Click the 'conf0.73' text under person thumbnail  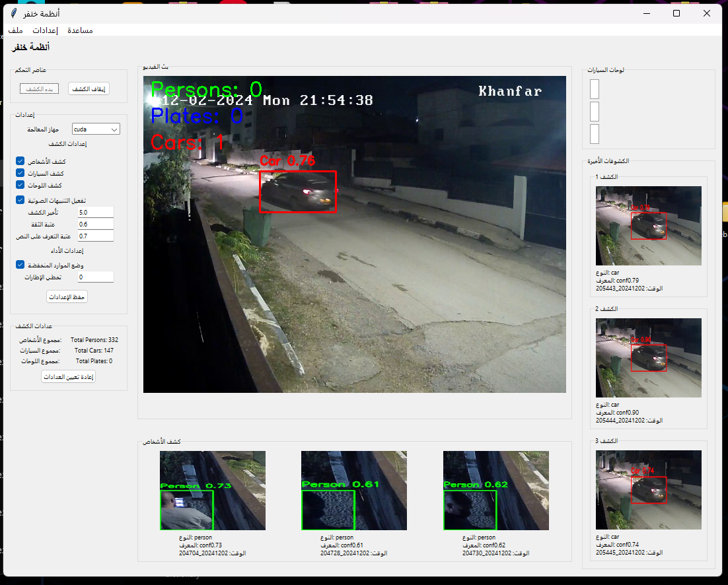(210, 545)
